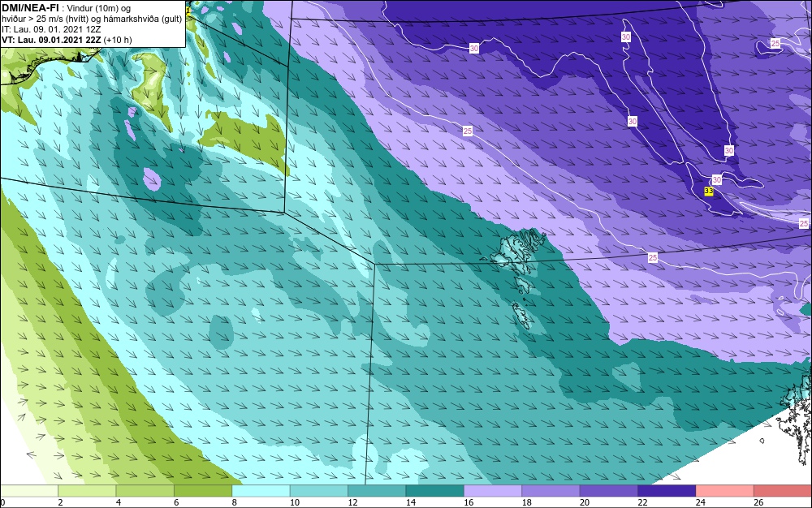Click the legend tick label "8"
Viewport: 812px width, 508px height.
coord(235,502)
